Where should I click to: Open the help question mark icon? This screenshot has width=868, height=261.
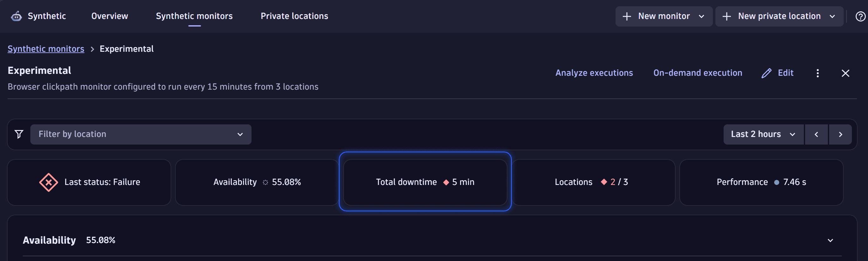click(860, 16)
